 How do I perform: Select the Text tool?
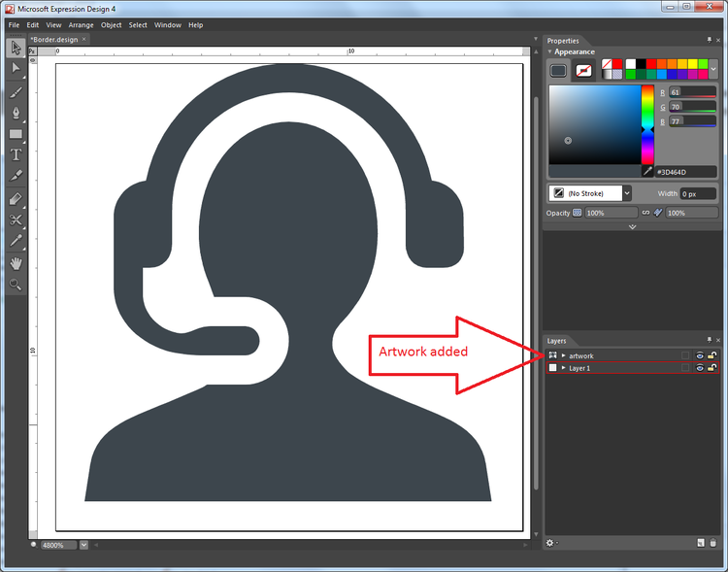click(x=16, y=155)
